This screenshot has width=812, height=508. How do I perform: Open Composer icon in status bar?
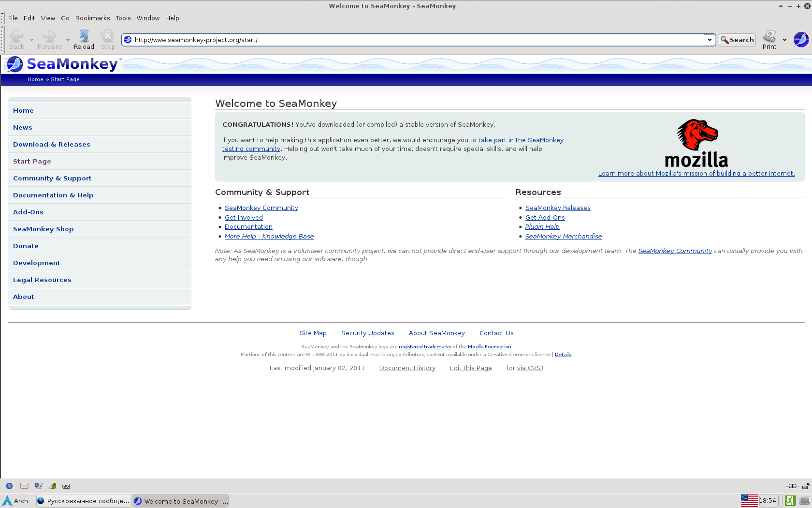click(x=38, y=486)
